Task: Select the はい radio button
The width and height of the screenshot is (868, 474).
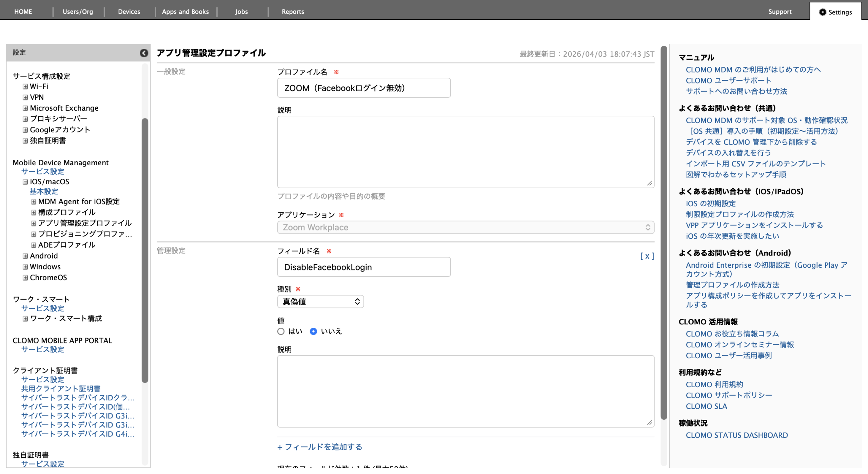Action: coord(281,331)
